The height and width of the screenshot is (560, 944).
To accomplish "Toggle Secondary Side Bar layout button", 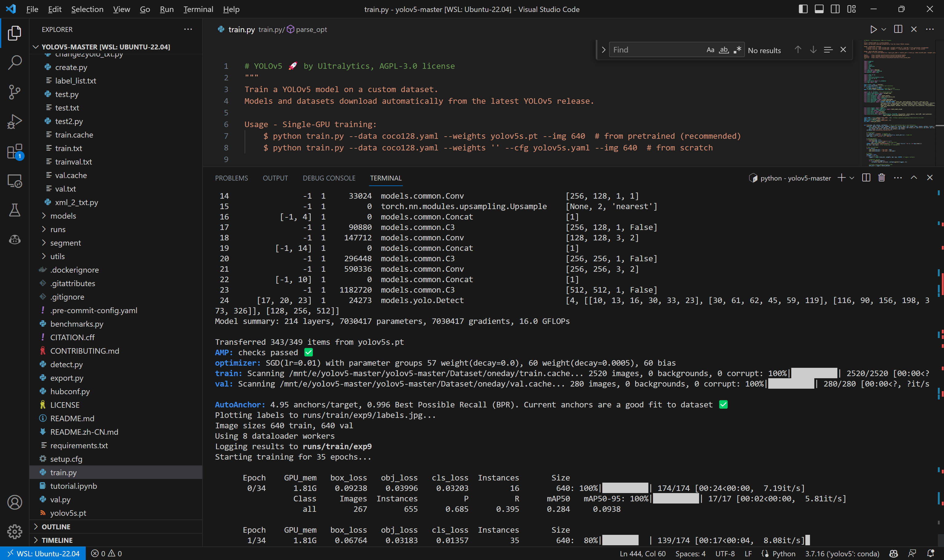I will [835, 9].
